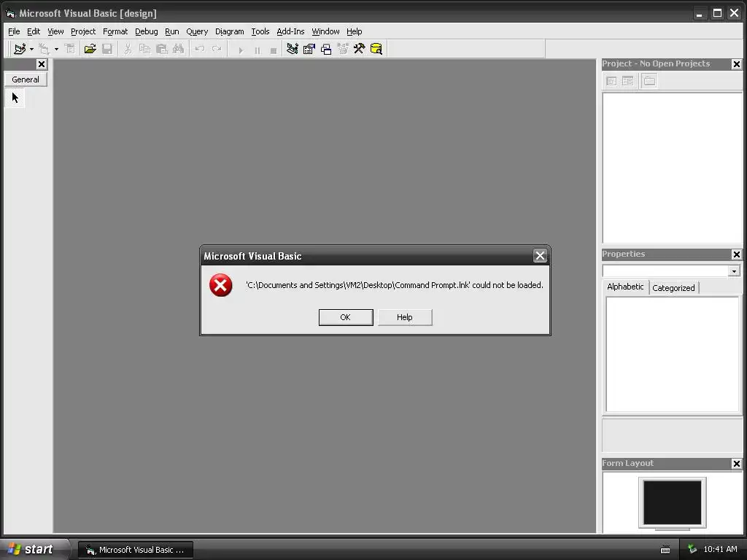Click the network icon in system tray
Screen dimensions: 747x560
point(692,550)
